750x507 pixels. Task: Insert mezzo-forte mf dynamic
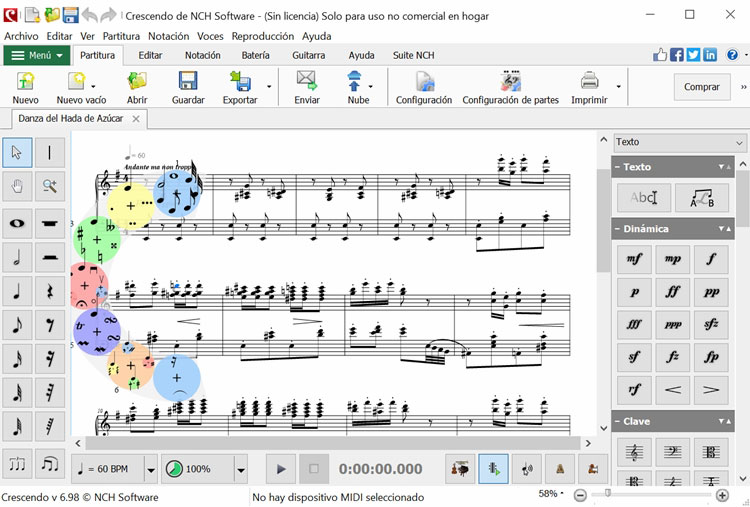[x=634, y=259]
